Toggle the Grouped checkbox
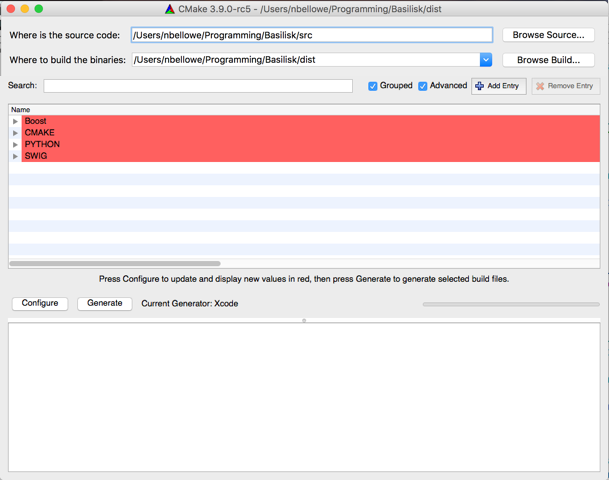This screenshot has height=480, width=609. 373,86
